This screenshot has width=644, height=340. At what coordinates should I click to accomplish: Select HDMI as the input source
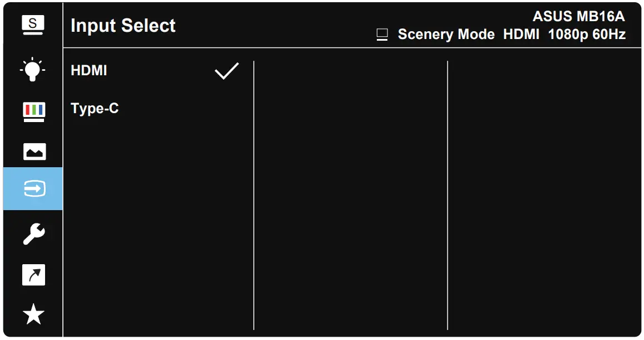[89, 71]
